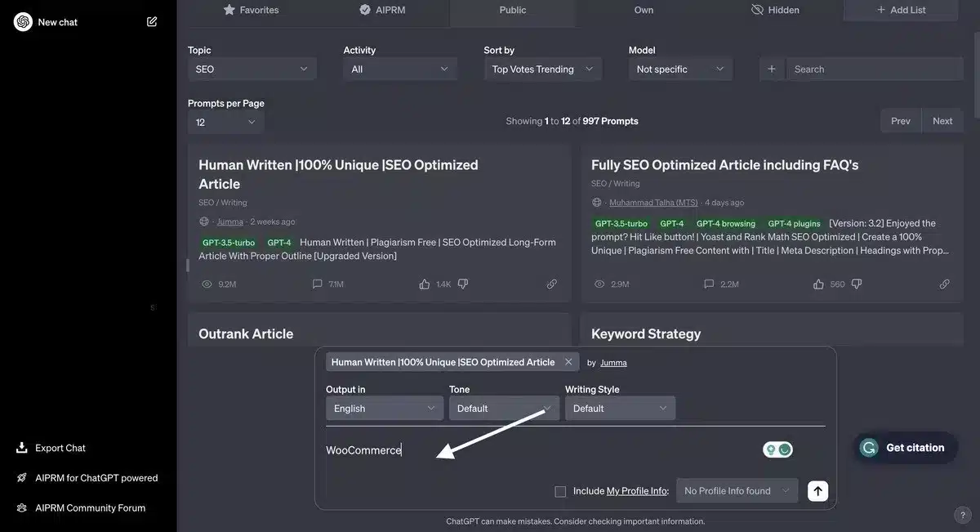Open author Muhammad Talha (MTS) link
Image resolution: width=980 pixels, height=532 pixels.
point(653,203)
